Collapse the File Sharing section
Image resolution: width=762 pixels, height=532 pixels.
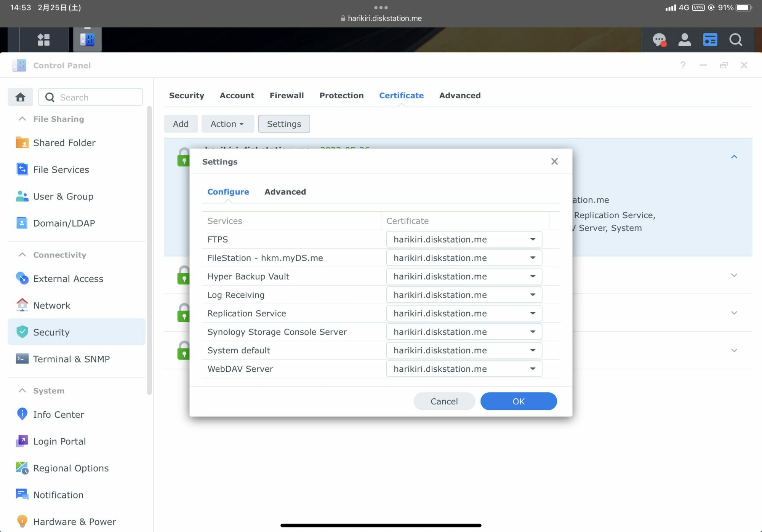tap(22, 119)
